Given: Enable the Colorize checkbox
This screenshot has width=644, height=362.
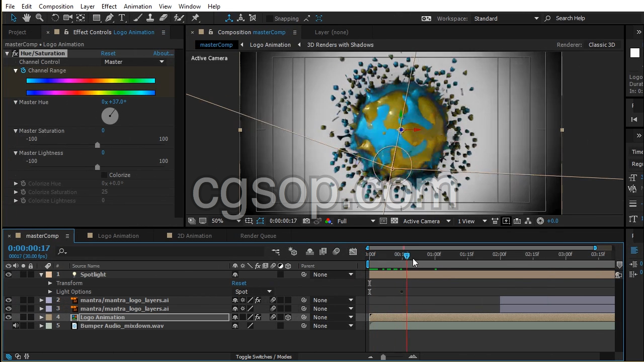Looking at the screenshot, I should [104, 175].
